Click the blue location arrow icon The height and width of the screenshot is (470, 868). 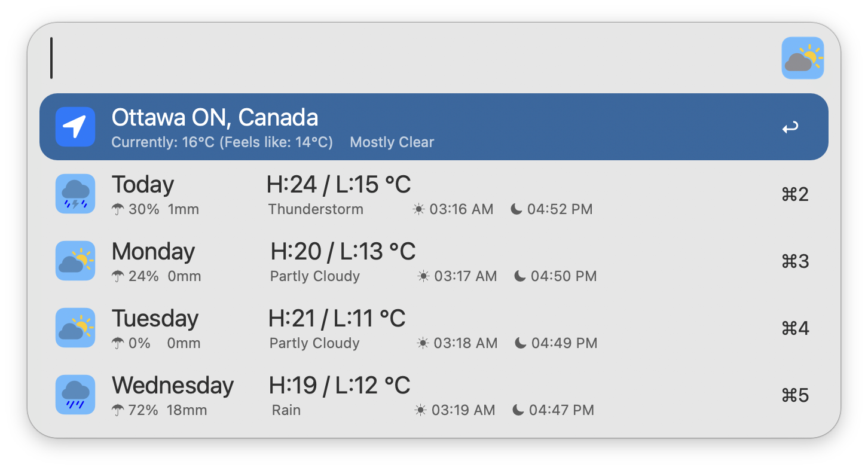(75, 127)
